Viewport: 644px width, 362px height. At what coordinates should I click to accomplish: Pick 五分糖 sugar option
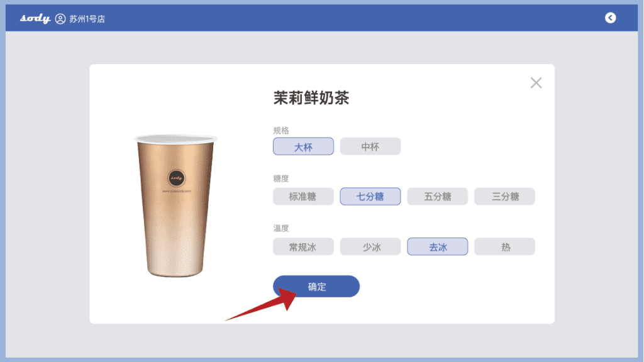point(438,197)
